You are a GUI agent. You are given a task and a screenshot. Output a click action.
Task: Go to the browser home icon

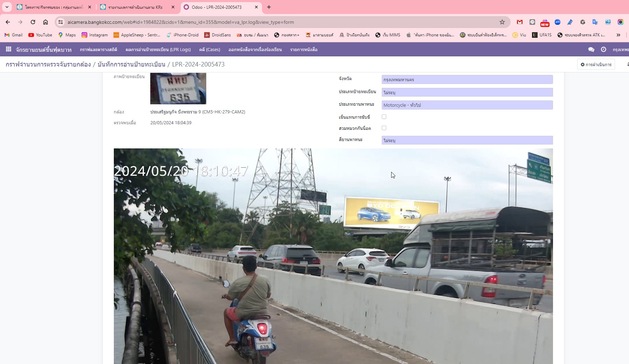pyautogui.click(x=46, y=22)
